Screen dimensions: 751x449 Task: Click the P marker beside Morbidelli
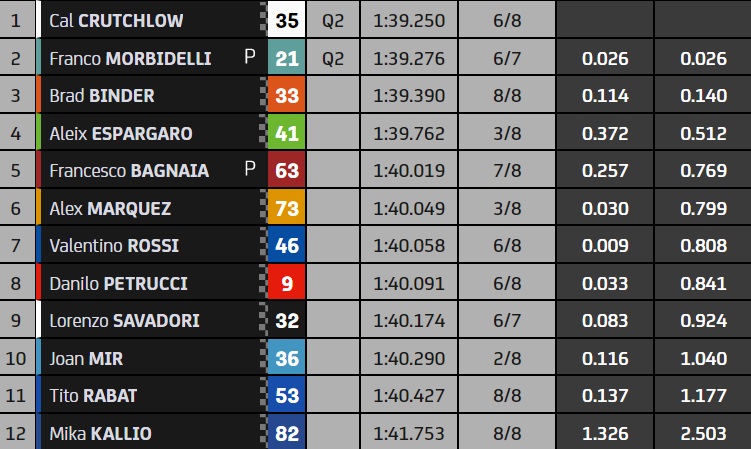[250, 57]
